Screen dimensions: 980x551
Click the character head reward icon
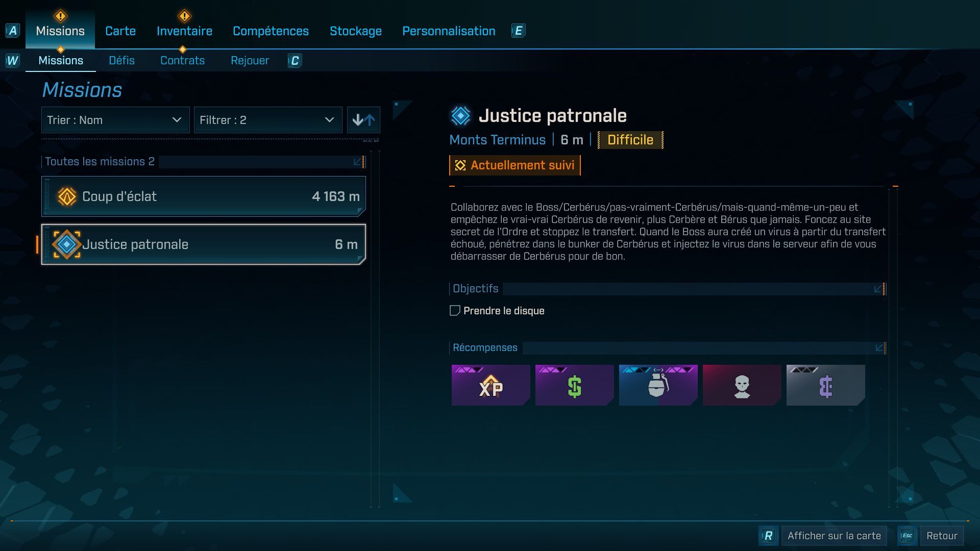[742, 385]
